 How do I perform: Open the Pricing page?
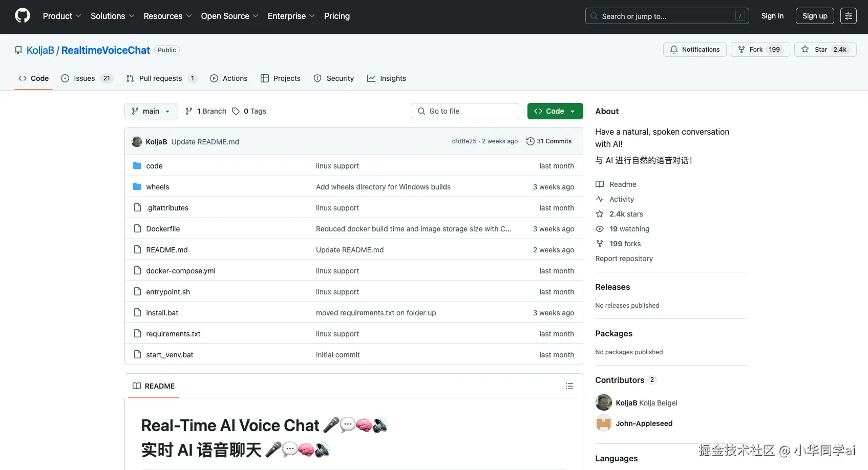[x=337, y=16]
